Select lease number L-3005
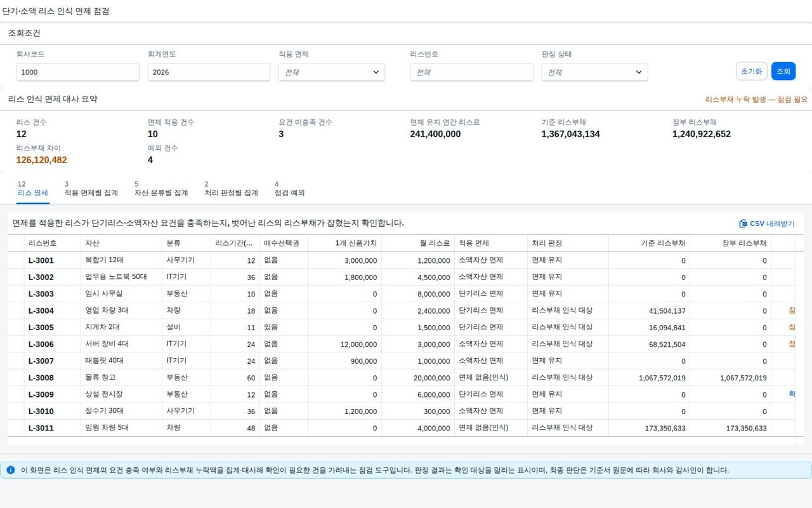The height and width of the screenshot is (508, 812). 41,328
